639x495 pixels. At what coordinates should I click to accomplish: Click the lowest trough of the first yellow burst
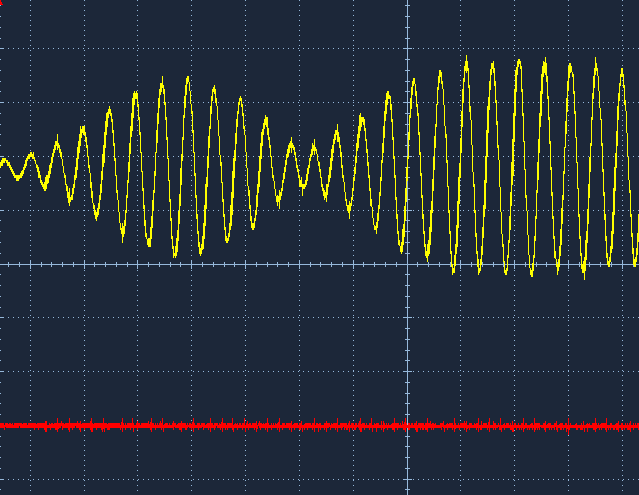175,256
